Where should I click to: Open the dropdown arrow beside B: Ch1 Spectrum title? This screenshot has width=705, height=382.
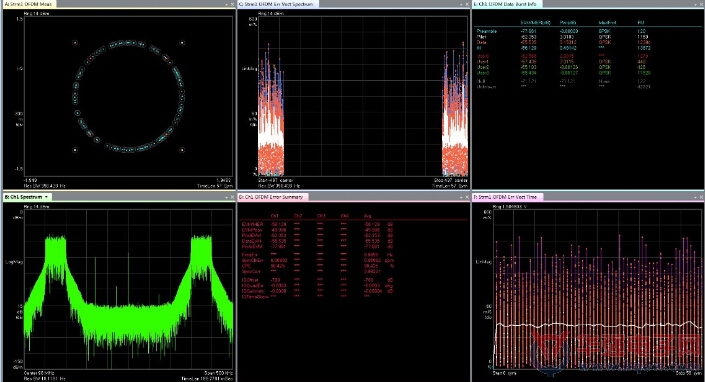[x=46, y=197]
